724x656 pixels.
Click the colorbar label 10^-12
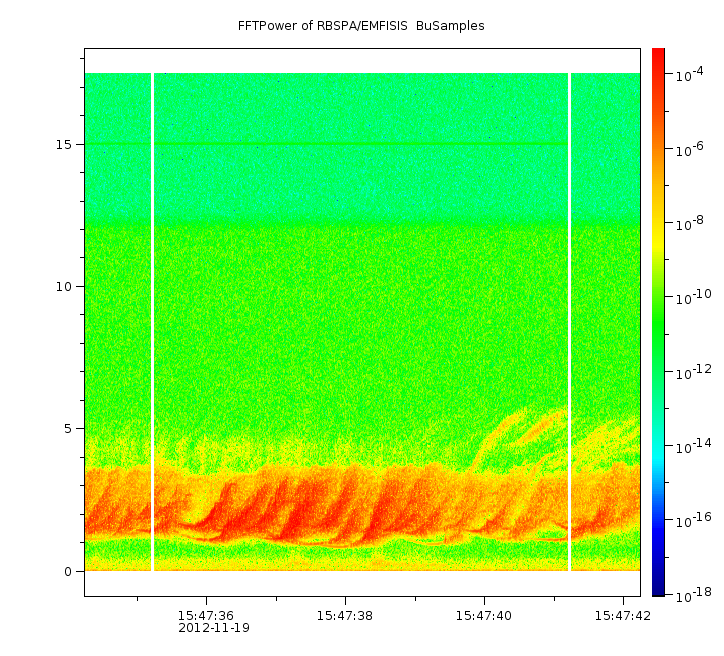694,372
